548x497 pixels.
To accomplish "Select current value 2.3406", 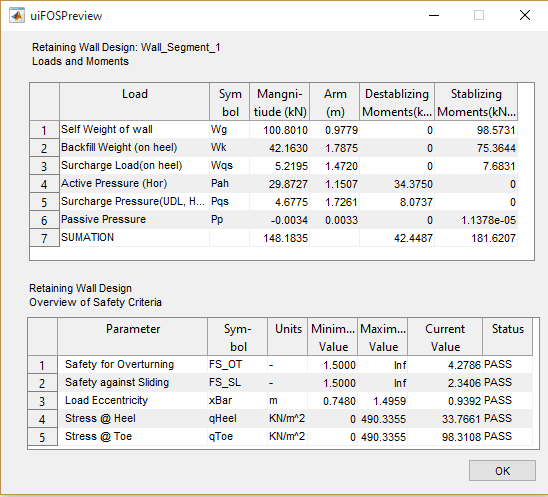I will [445, 383].
